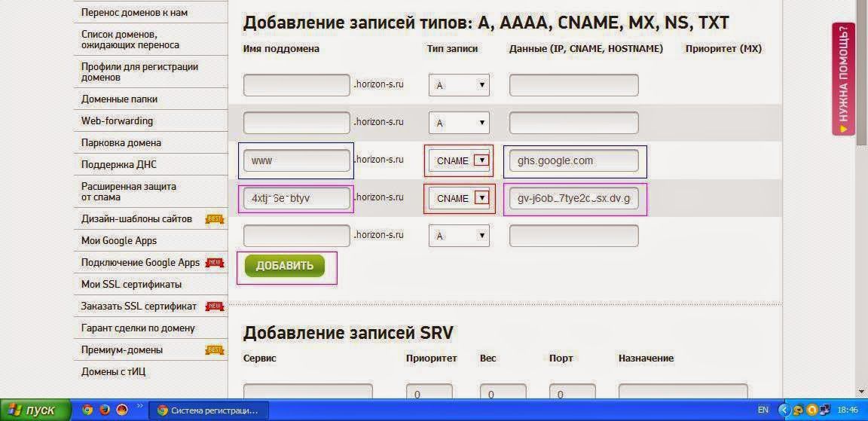The height and width of the screenshot is (421, 868).
Task: Launch Firefox from the quick launch bar
Action: point(105,410)
